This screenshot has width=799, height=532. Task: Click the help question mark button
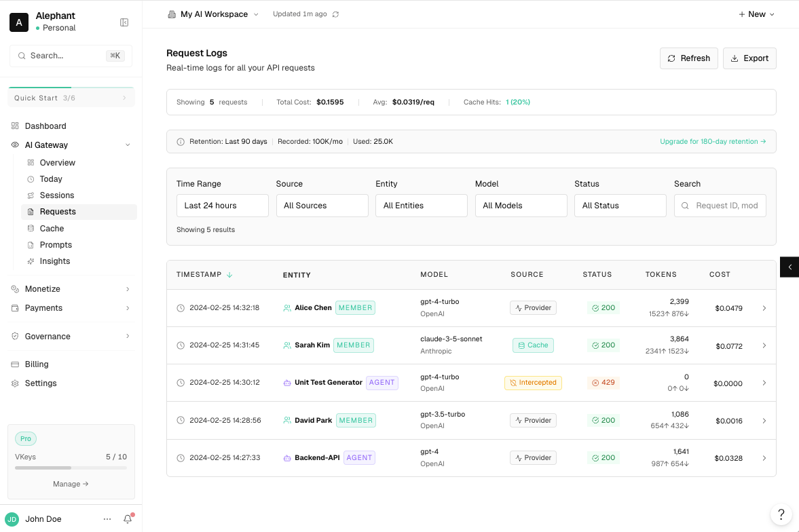pos(781,514)
